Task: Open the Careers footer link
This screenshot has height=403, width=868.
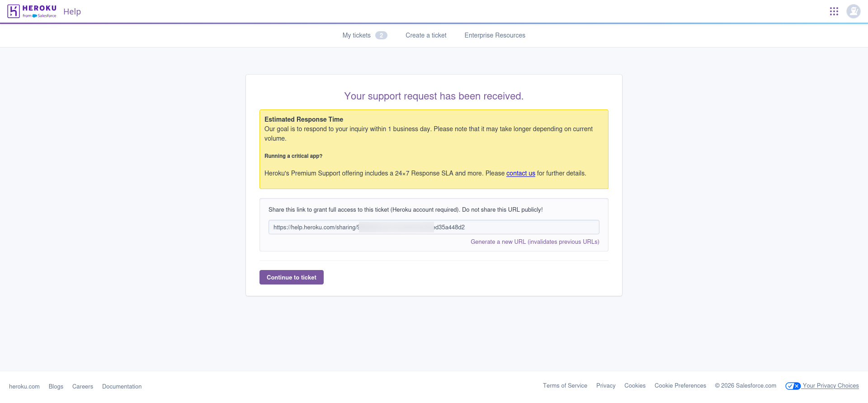Action: pyautogui.click(x=83, y=387)
